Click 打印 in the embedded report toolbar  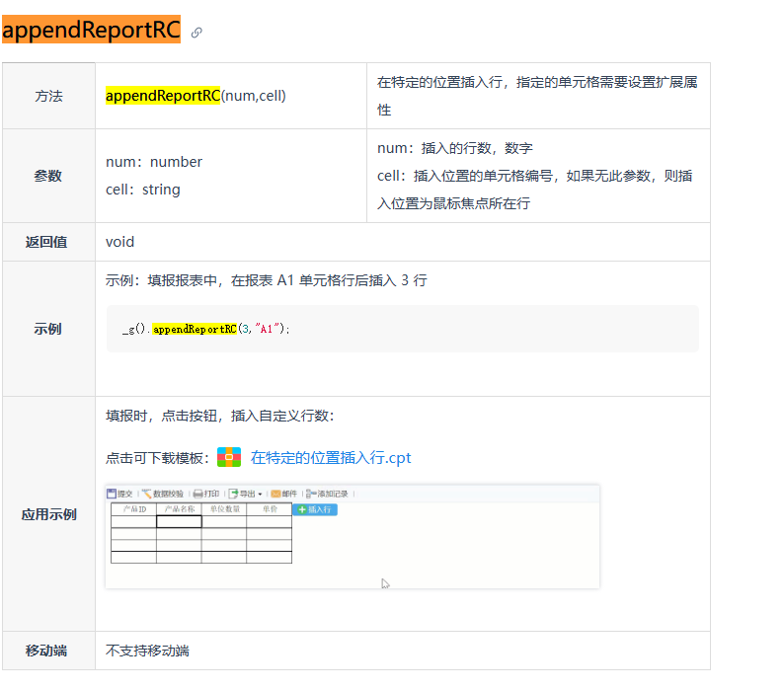[206, 494]
